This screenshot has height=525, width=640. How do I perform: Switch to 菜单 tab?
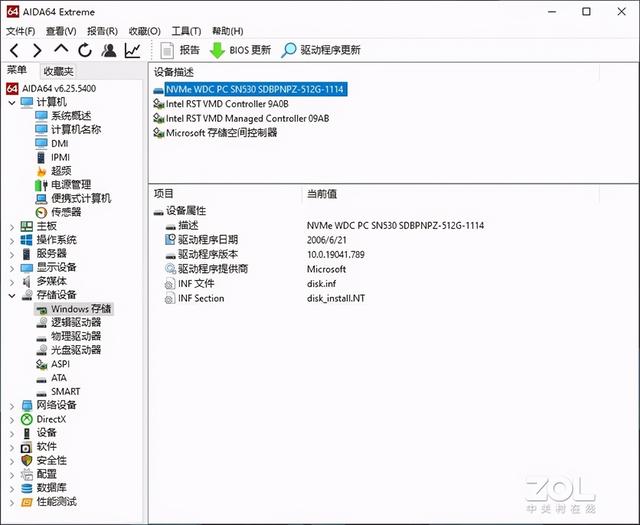coord(17,70)
